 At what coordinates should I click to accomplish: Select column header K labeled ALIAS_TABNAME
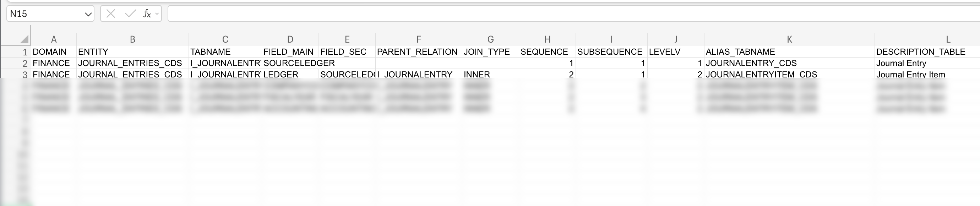pyautogui.click(x=789, y=38)
